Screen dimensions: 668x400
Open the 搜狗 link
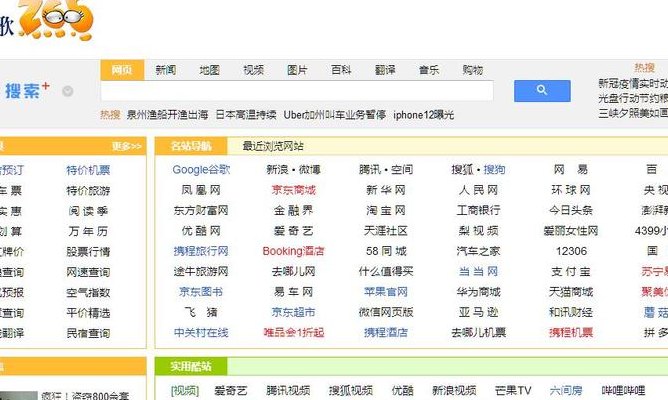point(494,170)
